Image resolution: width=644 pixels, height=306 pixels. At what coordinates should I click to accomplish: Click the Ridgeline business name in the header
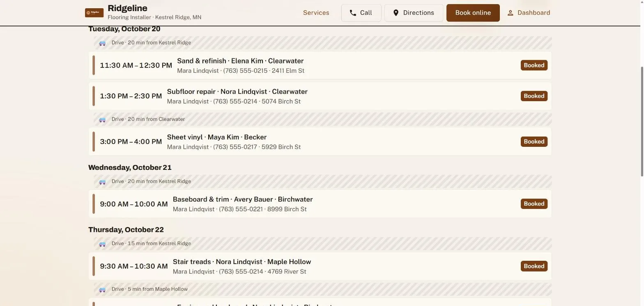pos(127,8)
